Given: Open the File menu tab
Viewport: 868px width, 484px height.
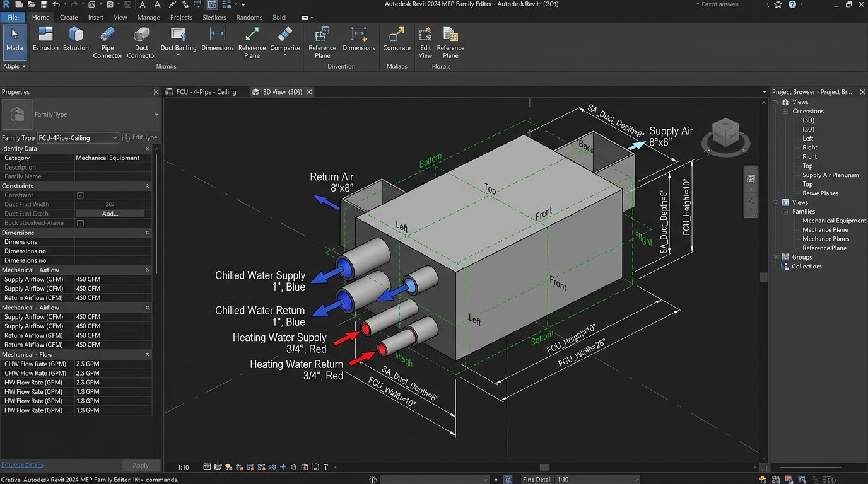Looking at the screenshot, I should pos(13,17).
